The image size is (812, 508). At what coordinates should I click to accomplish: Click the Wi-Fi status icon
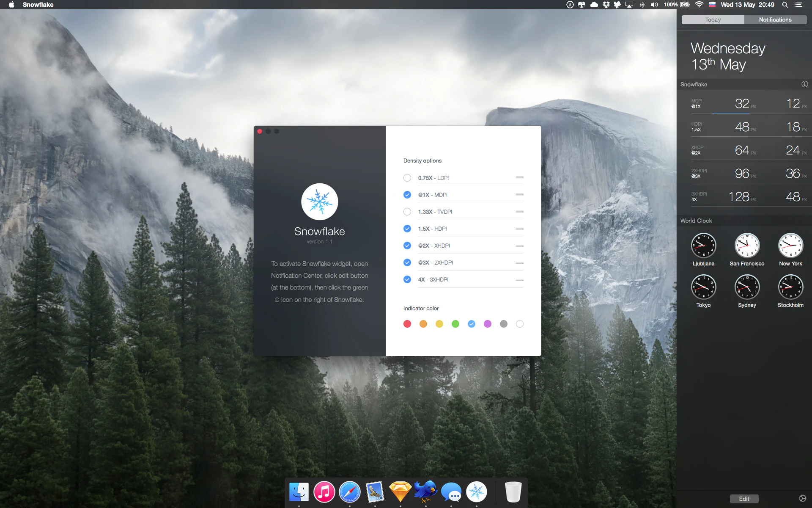click(699, 5)
